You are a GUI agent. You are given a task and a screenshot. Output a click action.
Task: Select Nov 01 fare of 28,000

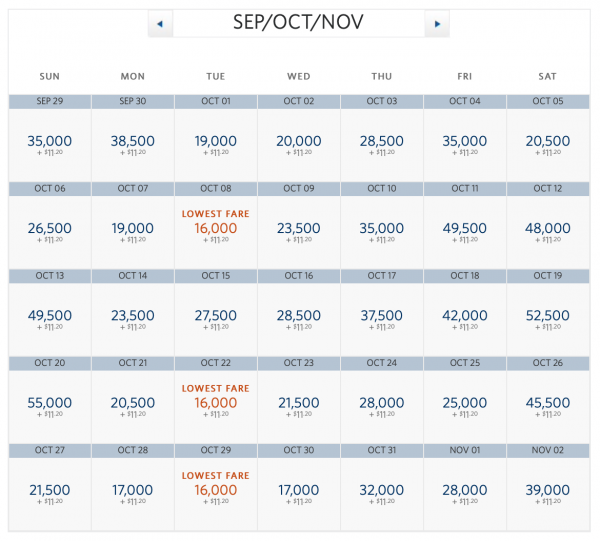[465, 490]
